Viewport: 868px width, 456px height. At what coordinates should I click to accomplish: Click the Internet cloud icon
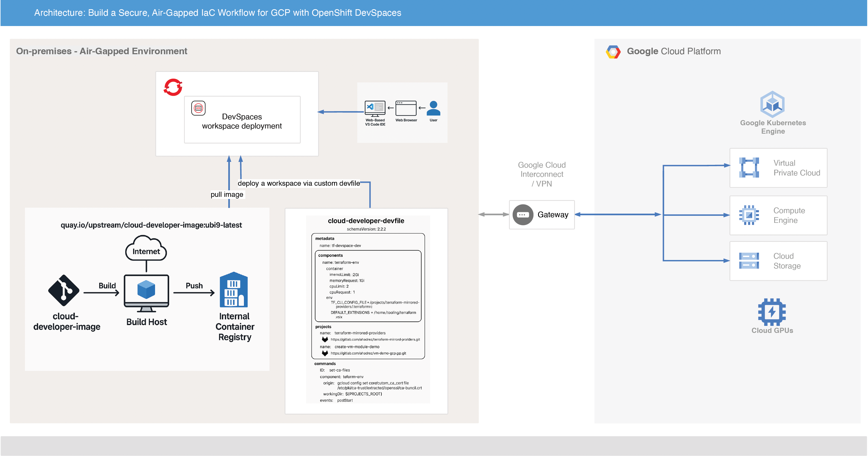tap(146, 248)
